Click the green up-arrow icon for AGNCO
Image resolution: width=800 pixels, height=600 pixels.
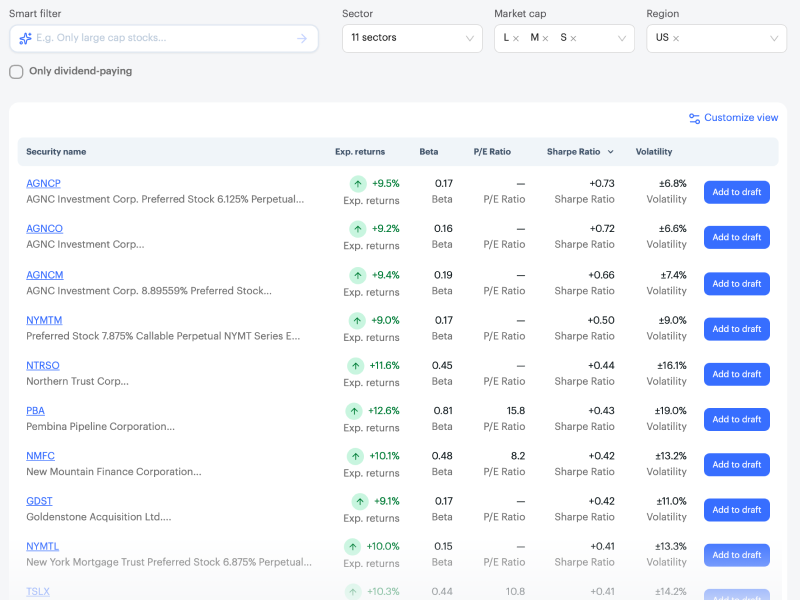[358, 229]
